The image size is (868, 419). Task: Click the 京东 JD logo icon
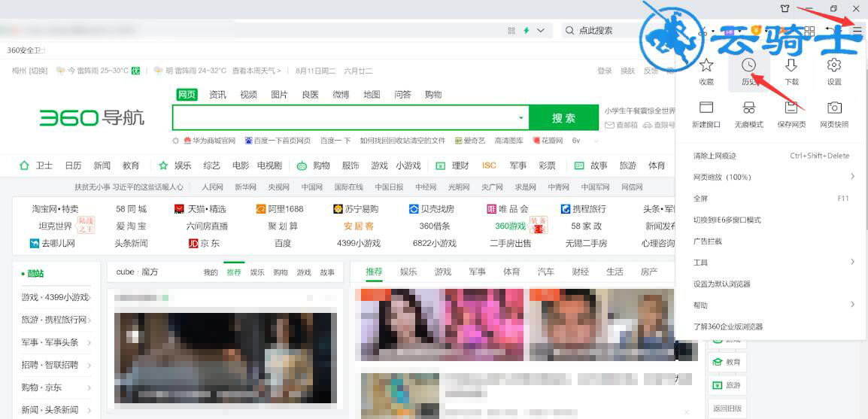point(193,243)
